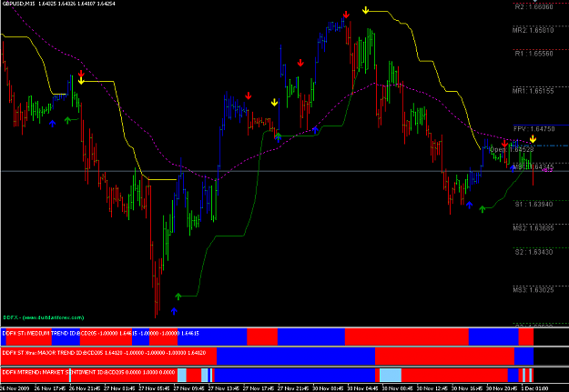Viewport: 569px width, 392px height.
Task: Click the yellow down arrow beside the FPV label
Action: [x=533, y=139]
